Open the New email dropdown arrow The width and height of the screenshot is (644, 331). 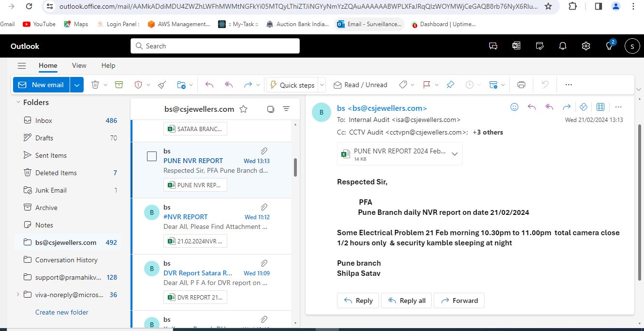pos(77,85)
